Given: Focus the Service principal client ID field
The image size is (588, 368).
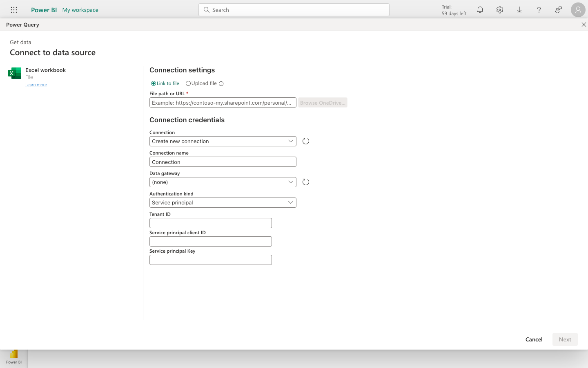Looking at the screenshot, I should [211, 241].
